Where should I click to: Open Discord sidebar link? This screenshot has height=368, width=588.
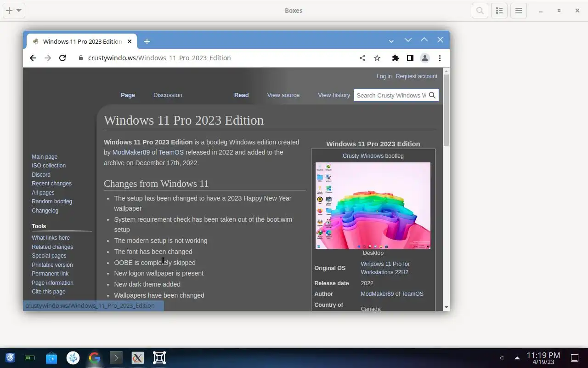point(41,175)
